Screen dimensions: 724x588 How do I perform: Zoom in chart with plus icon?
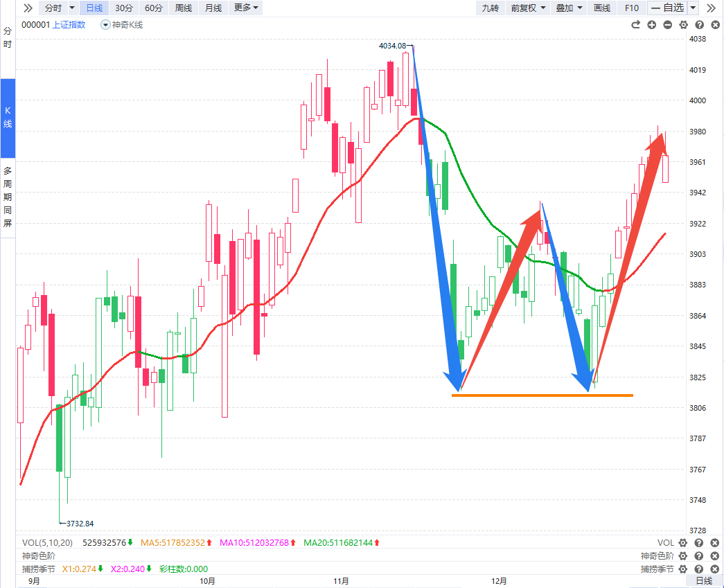[651, 25]
